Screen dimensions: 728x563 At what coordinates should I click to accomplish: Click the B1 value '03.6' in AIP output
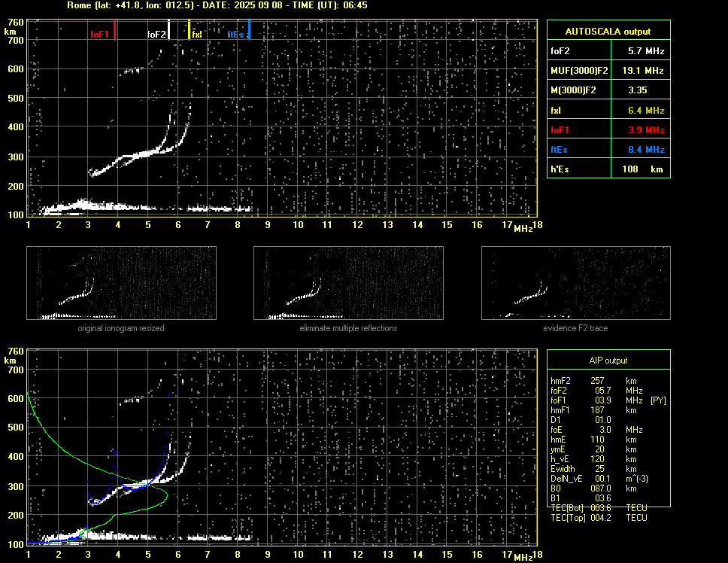(x=602, y=498)
